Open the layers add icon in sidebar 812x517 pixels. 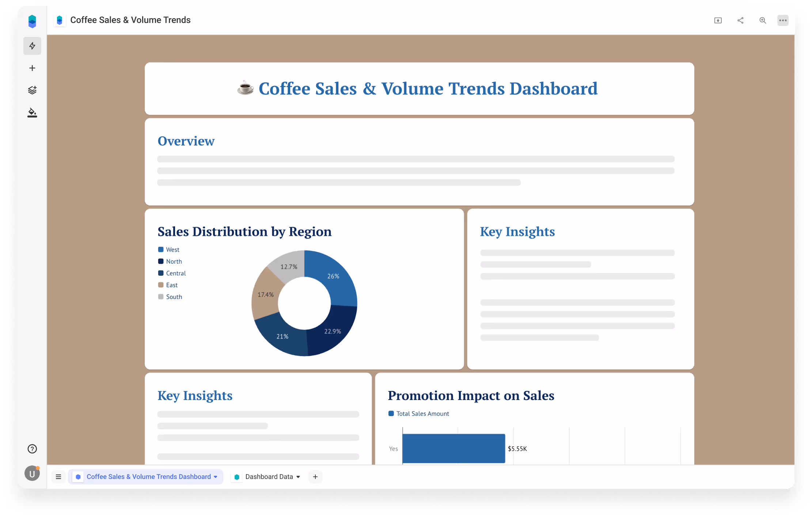tap(32, 90)
